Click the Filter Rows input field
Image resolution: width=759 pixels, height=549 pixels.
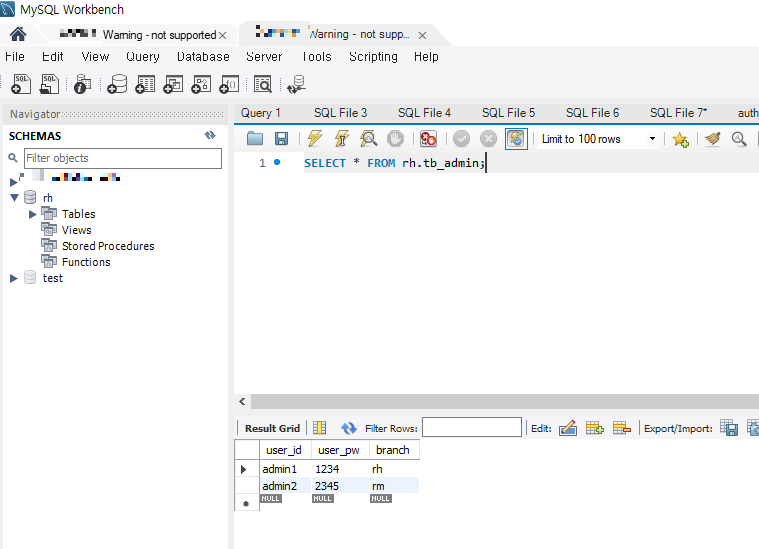coord(472,427)
